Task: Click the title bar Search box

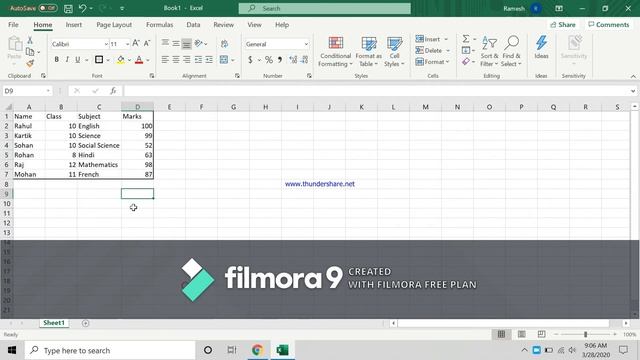Action: point(324,8)
